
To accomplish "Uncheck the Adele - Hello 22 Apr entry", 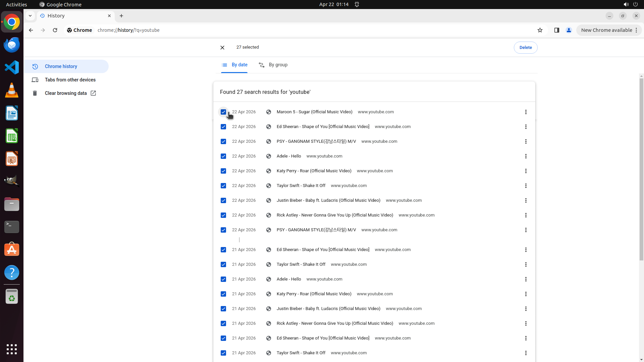I will (x=223, y=156).
